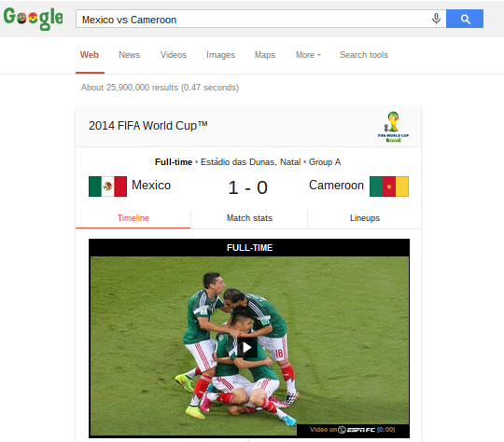Select the Match stats tab
The height and width of the screenshot is (442, 504).
pos(249,218)
